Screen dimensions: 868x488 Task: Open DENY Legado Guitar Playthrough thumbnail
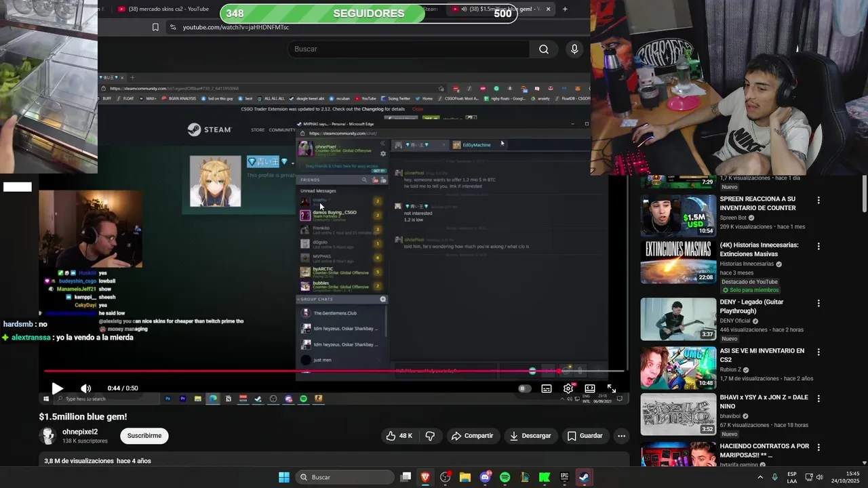(678, 319)
